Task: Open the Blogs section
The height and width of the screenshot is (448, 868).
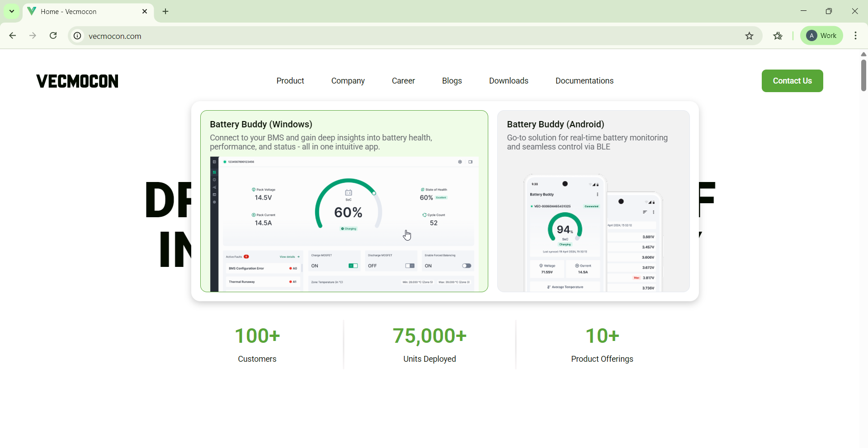Action: 452,81
